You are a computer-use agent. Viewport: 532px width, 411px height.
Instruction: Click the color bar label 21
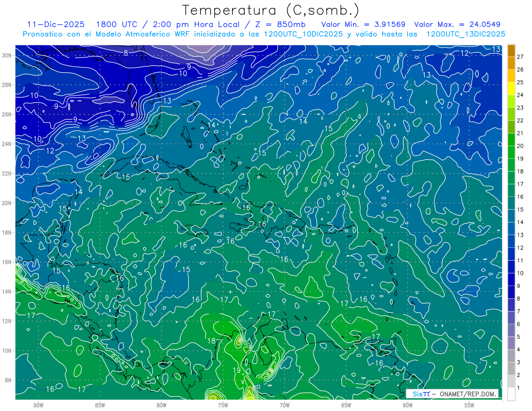pyautogui.click(x=520, y=133)
